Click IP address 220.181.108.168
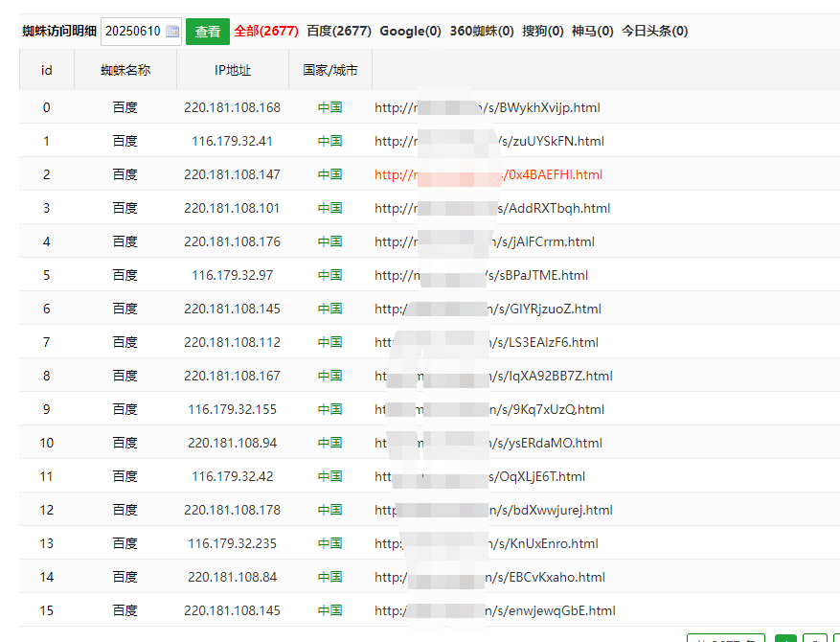This screenshot has width=840, height=642. point(232,107)
